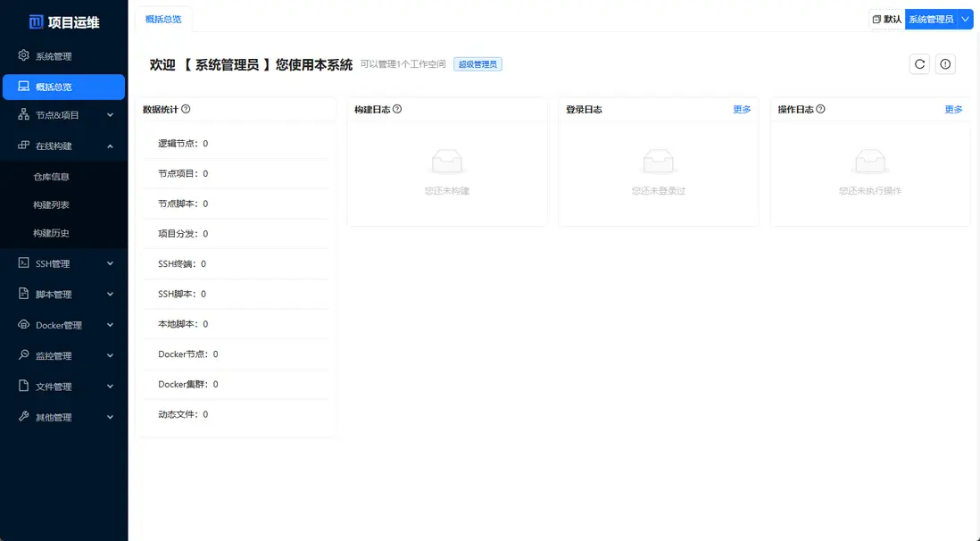Click the 监控管理 monitor icon
The height and width of the screenshot is (541, 980).
click(24, 354)
